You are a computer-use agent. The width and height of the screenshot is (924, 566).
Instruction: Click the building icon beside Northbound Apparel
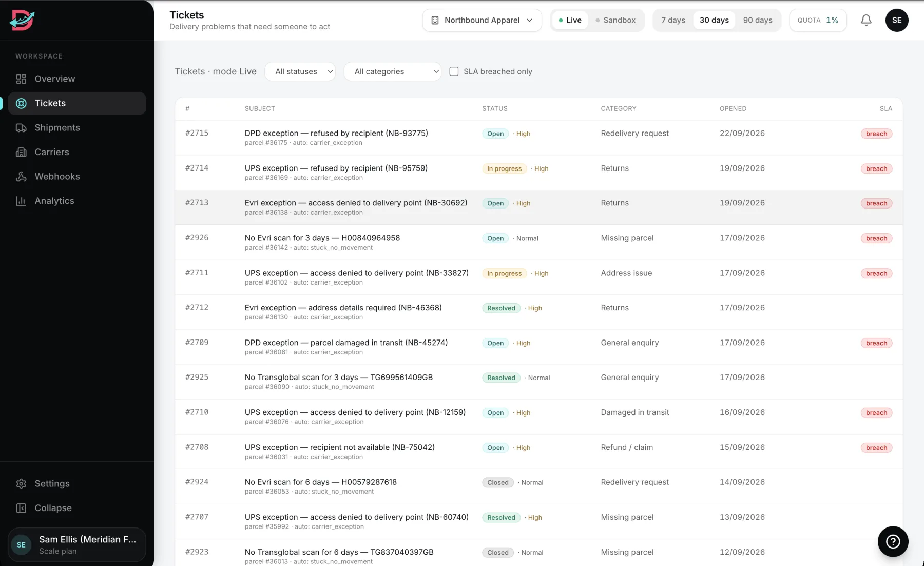tap(435, 20)
